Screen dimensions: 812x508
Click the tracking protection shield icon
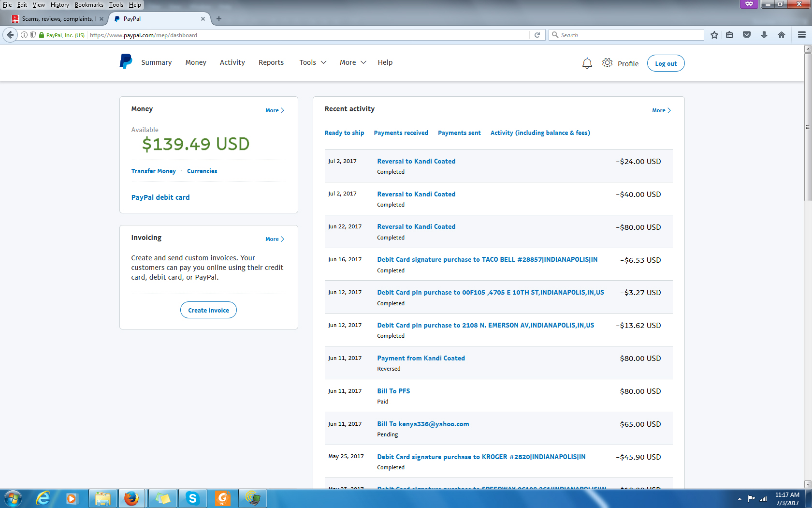pyautogui.click(x=33, y=35)
